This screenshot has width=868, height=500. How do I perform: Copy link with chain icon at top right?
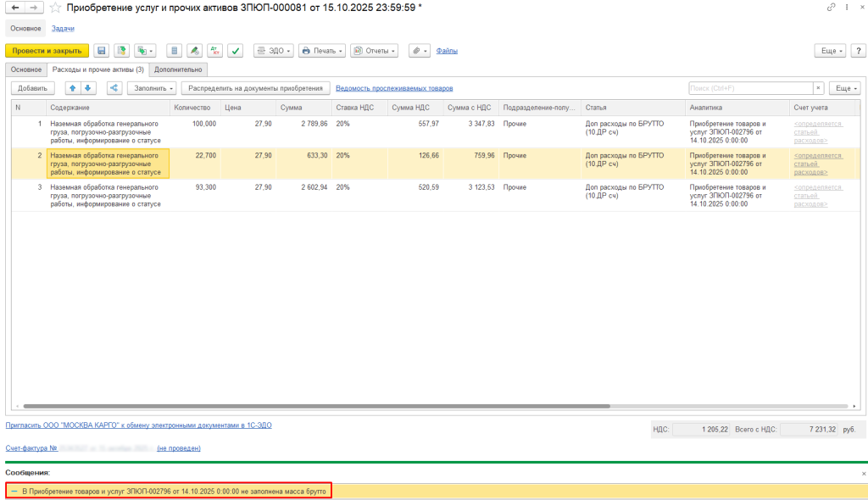click(831, 8)
